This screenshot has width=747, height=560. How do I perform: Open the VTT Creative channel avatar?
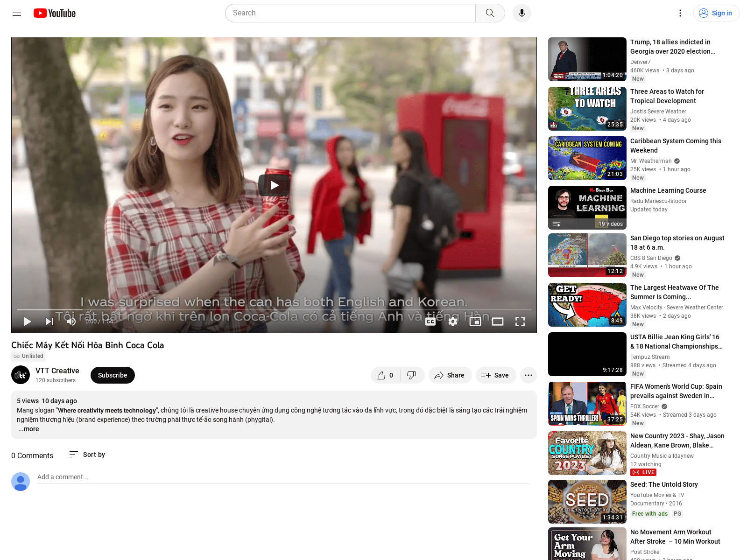(21, 375)
